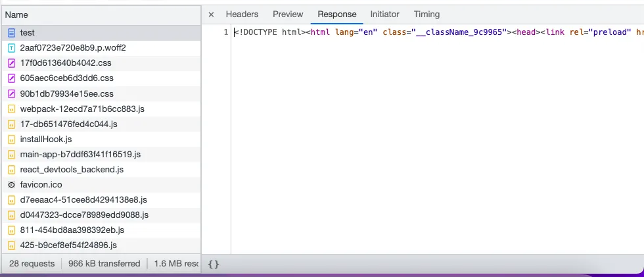Select the 17-db651476fed4c044.js request
This screenshot has height=277, width=644.
101,124
